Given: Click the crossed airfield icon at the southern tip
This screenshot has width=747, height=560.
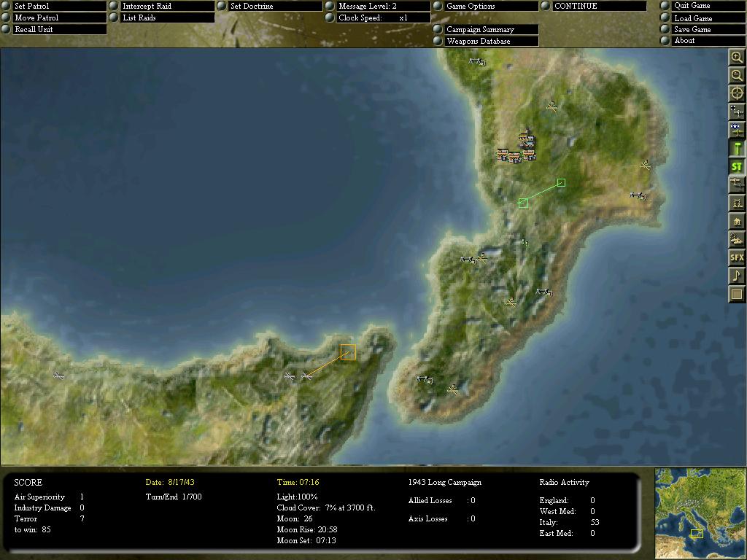Looking at the screenshot, I should (452, 389).
